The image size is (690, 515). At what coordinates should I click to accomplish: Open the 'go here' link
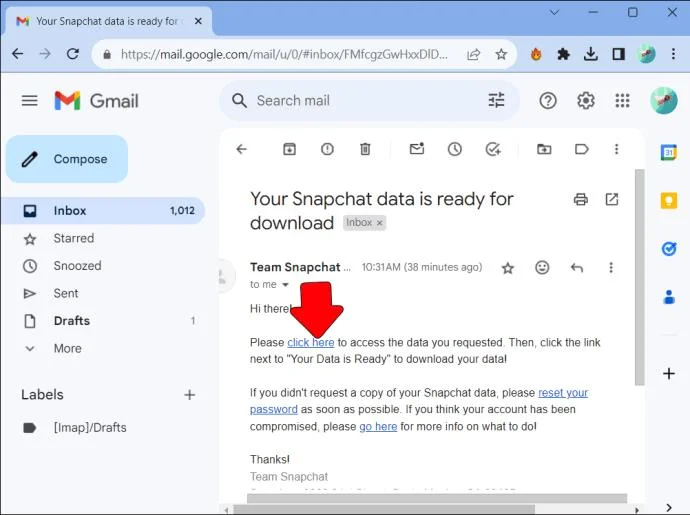(x=378, y=427)
